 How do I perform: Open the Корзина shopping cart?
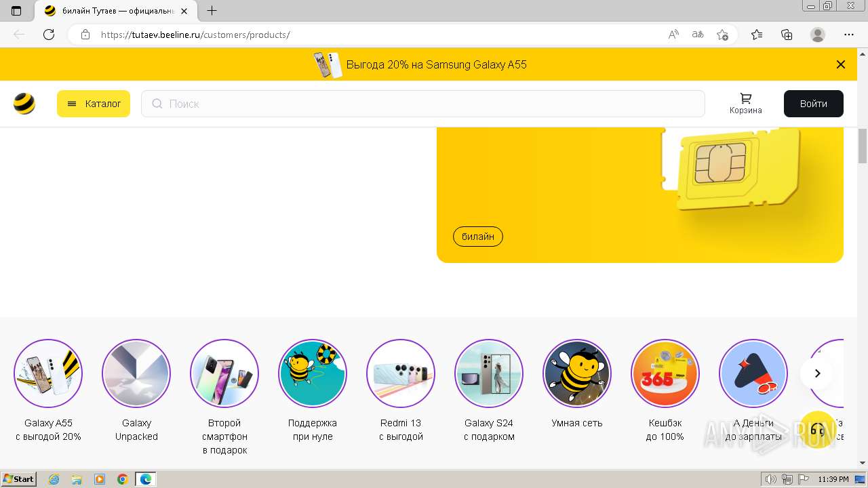coord(746,104)
